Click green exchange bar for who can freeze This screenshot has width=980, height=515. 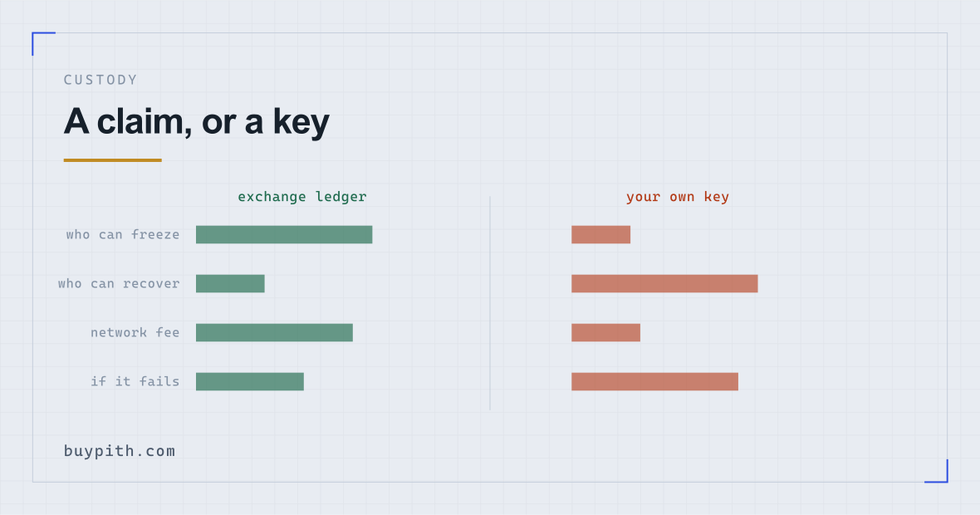(x=284, y=235)
